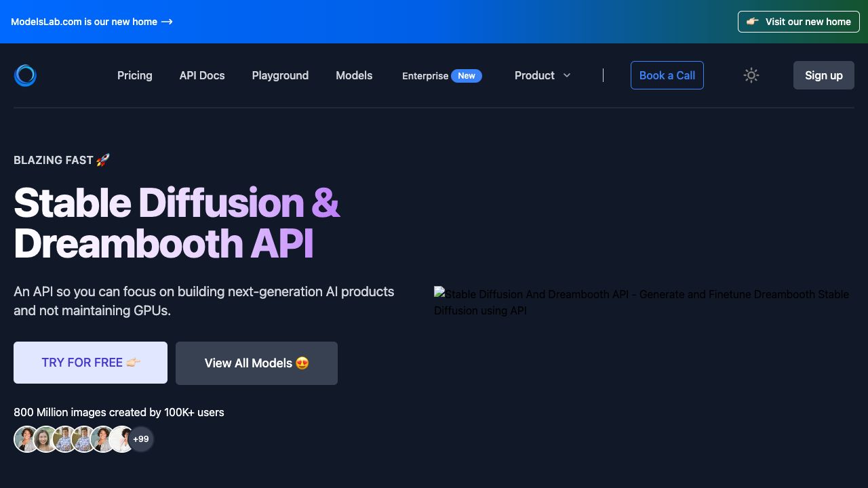The height and width of the screenshot is (488, 868).
Task: Click the first user avatar thumbnail
Action: [27, 439]
